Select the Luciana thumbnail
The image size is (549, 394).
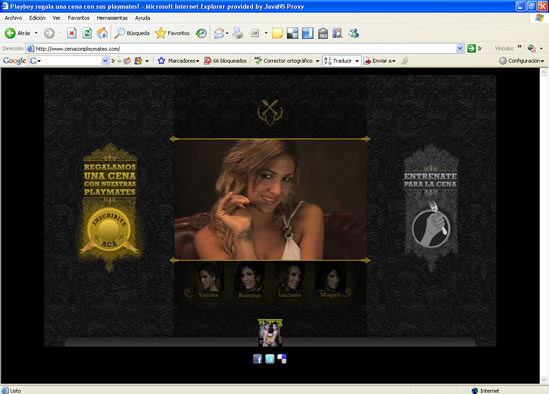tap(290, 280)
